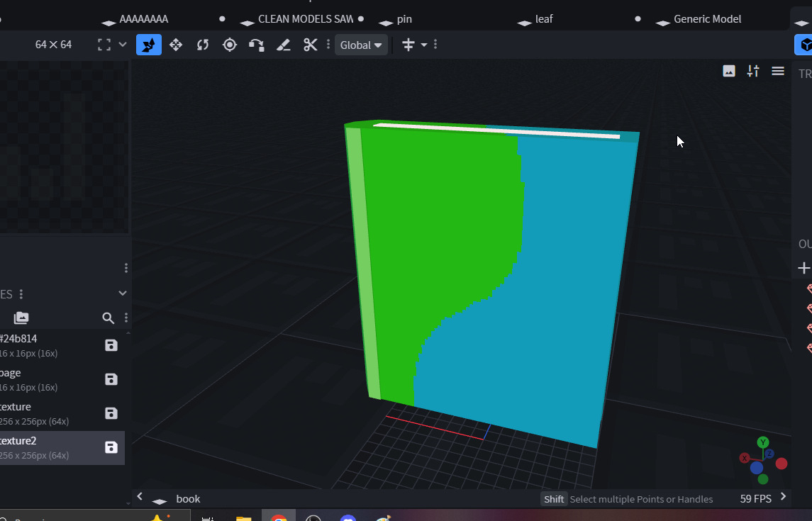Switch to the leaf project tab
The width and height of the screenshot is (812, 521).
click(544, 19)
